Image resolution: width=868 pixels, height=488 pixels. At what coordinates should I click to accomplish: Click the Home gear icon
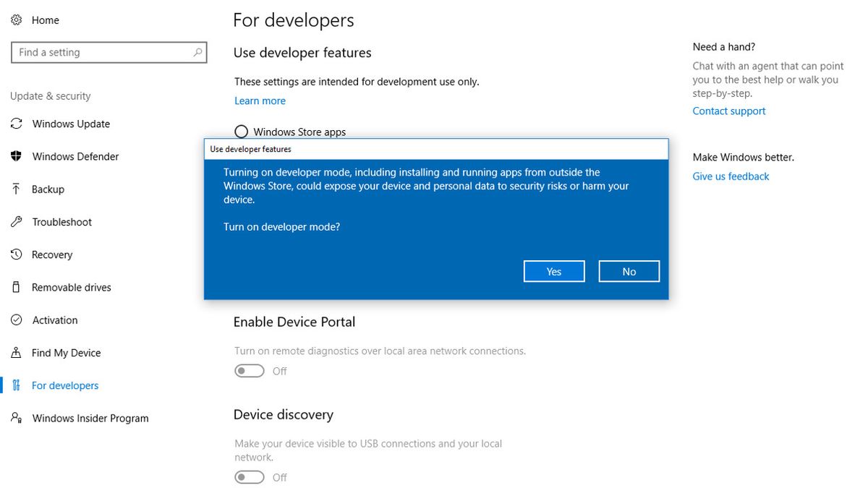(16, 20)
